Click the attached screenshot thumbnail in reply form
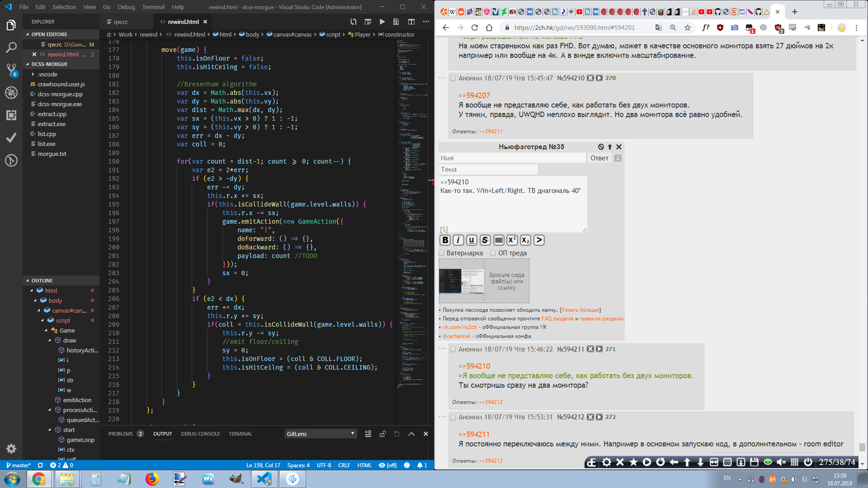Image resolution: width=868 pixels, height=488 pixels. click(462, 281)
